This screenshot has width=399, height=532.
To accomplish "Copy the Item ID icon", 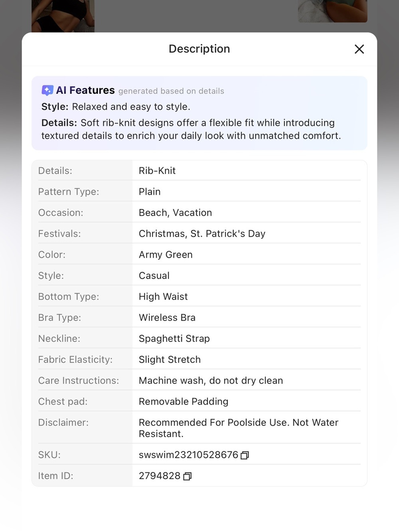I will coord(187,476).
